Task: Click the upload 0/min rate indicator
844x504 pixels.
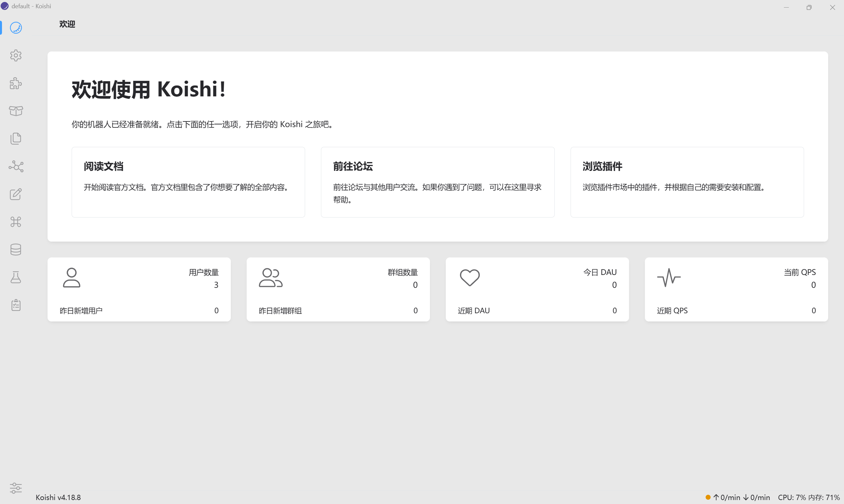Action: click(727, 497)
